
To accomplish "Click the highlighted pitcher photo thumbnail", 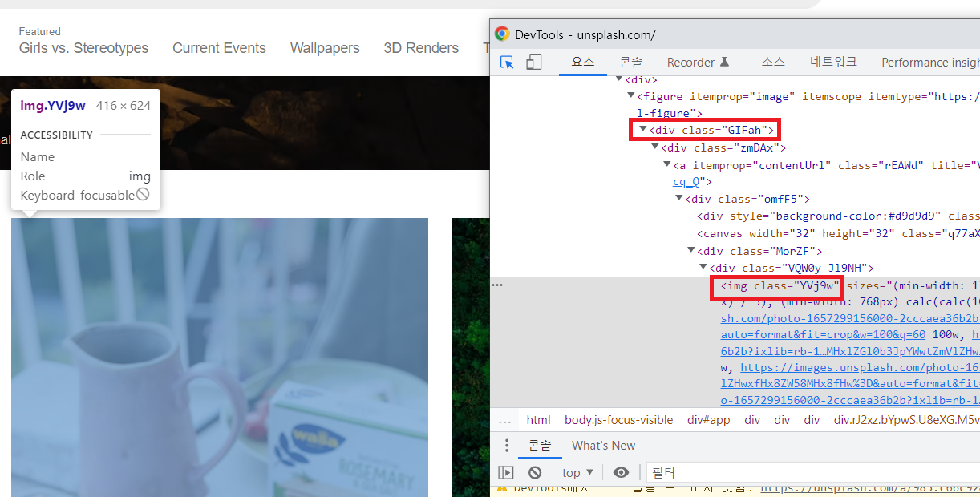I will point(220,358).
